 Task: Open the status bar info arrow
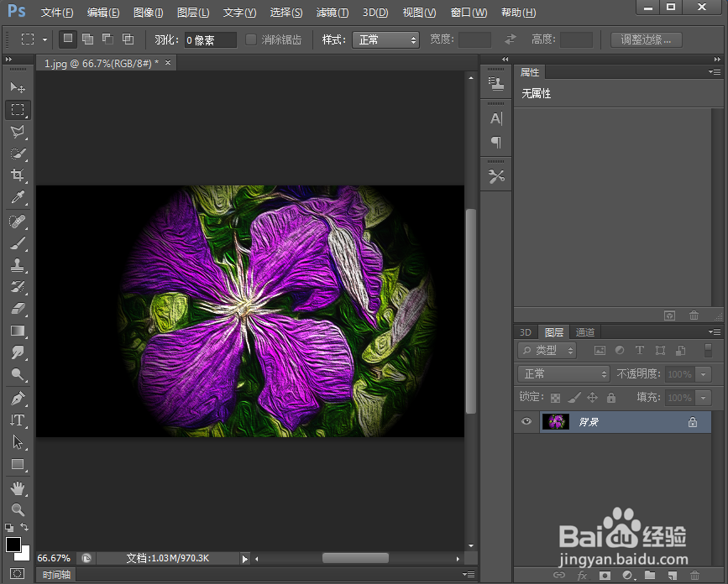(245, 559)
